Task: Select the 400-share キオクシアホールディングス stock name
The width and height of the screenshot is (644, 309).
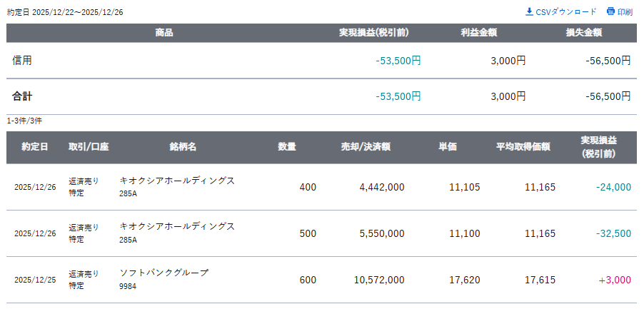Action: [177, 181]
